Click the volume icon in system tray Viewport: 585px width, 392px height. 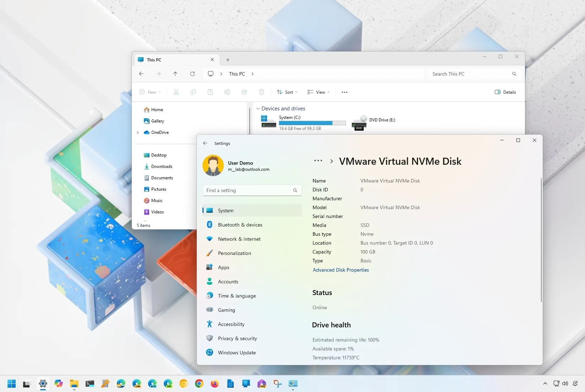tap(565, 383)
